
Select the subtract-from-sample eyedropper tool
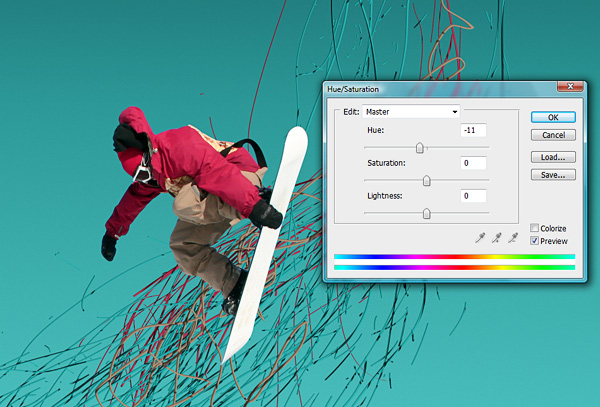(513, 238)
